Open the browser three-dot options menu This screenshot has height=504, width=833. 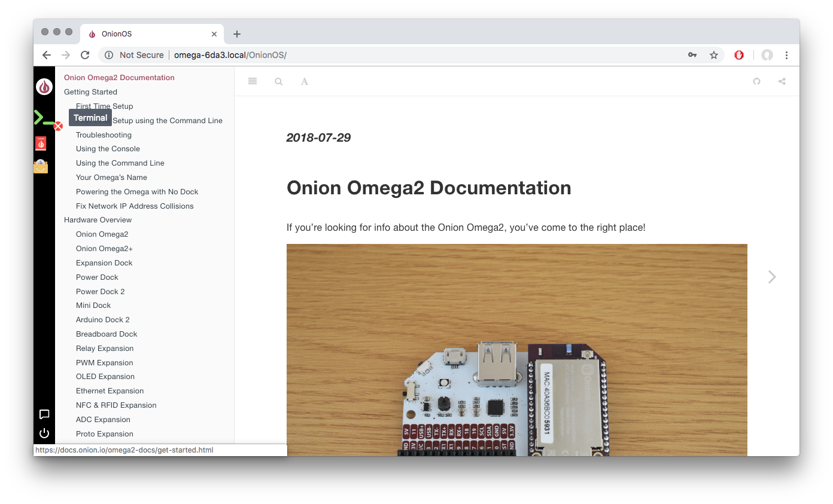coord(786,54)
